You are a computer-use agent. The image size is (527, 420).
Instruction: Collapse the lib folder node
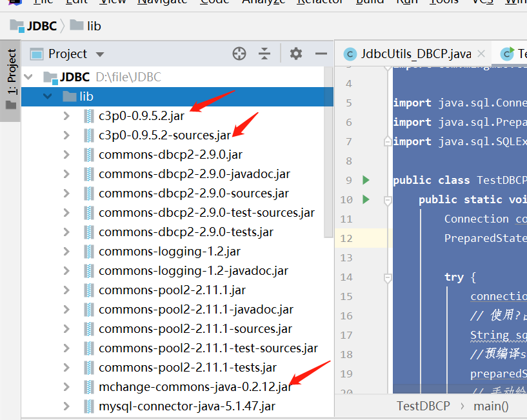[47, 97]
